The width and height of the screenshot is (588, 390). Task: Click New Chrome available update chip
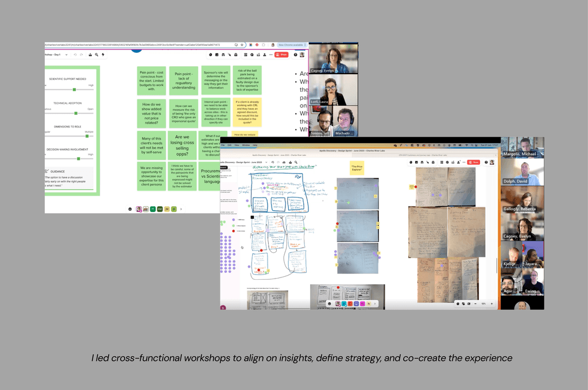tap(292, 45)
